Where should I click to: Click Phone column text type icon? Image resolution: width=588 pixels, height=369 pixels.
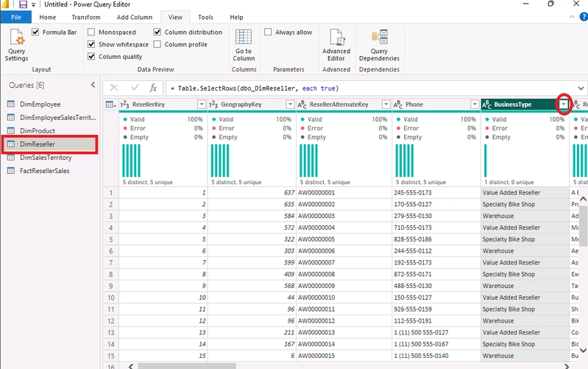coord(398,105)
